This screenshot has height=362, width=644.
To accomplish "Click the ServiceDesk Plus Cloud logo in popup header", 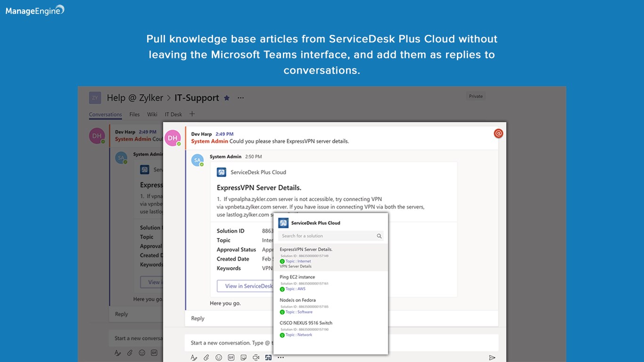I will click(x=283, y=223).
